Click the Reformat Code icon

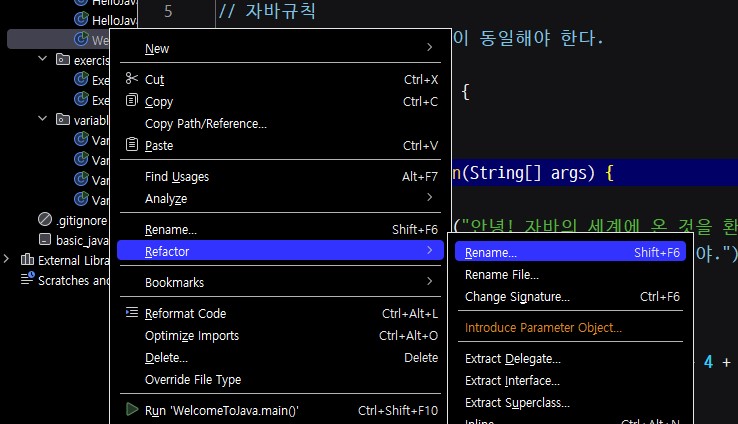tap(132, 312)
